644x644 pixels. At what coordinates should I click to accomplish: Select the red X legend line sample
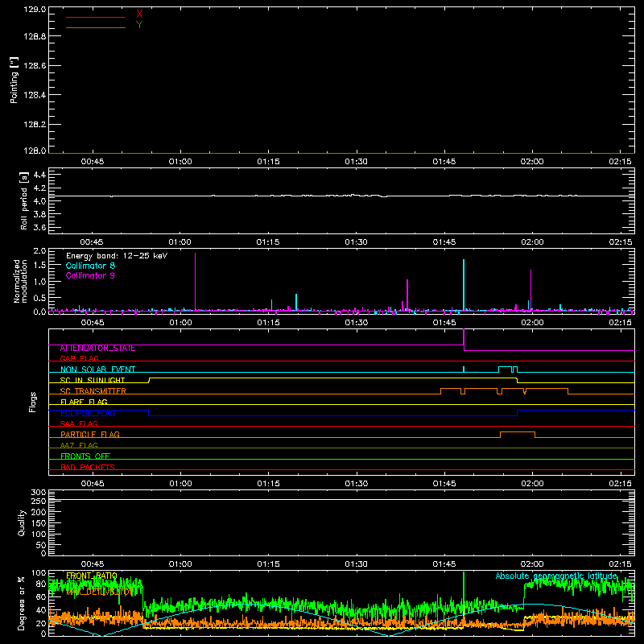(96, 17)
